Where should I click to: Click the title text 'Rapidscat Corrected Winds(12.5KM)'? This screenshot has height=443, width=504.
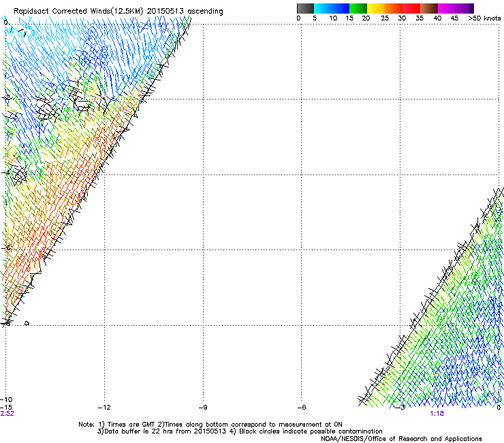[78, 11]
